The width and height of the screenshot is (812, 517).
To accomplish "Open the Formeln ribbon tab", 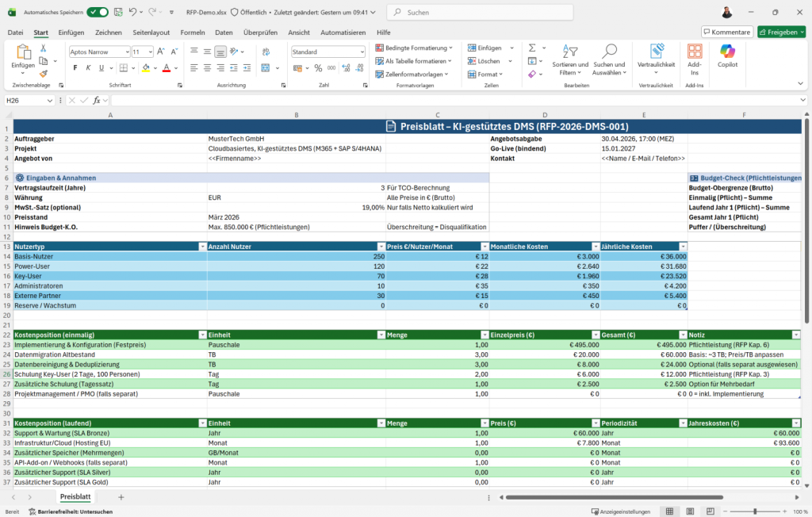I will pos(193,33).
